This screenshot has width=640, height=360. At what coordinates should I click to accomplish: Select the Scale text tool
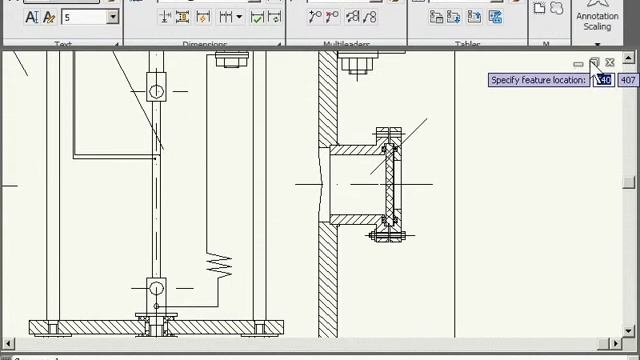[31, 17]
